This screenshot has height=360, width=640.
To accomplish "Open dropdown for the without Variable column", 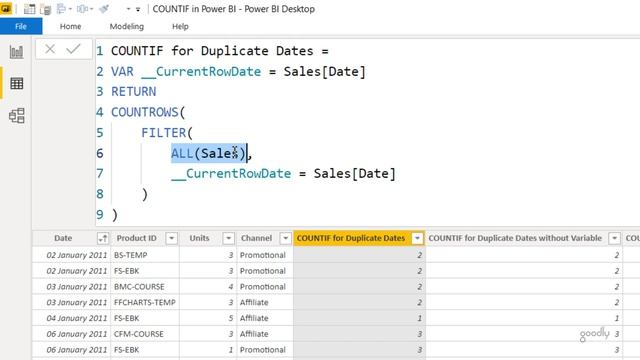I will tap(614, 238).
